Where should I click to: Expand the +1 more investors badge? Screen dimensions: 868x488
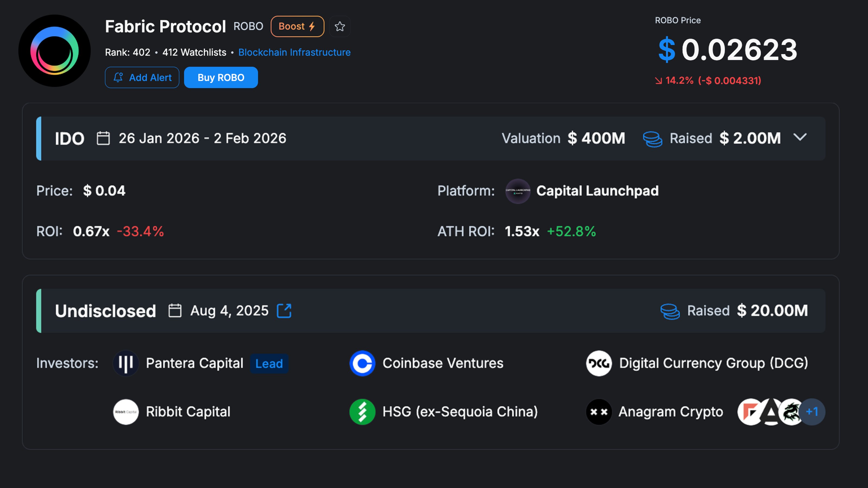click(x=812, y=412)
